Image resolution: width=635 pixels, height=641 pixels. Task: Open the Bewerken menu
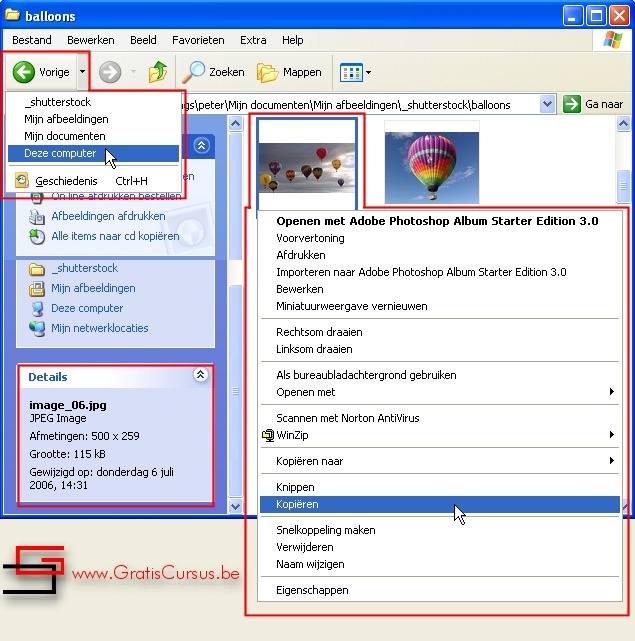point(91,40)
